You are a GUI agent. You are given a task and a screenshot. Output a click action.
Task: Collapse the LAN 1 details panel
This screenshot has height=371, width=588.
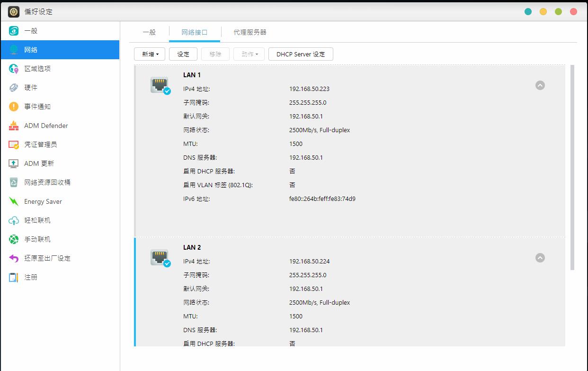[x=540, y=85]
